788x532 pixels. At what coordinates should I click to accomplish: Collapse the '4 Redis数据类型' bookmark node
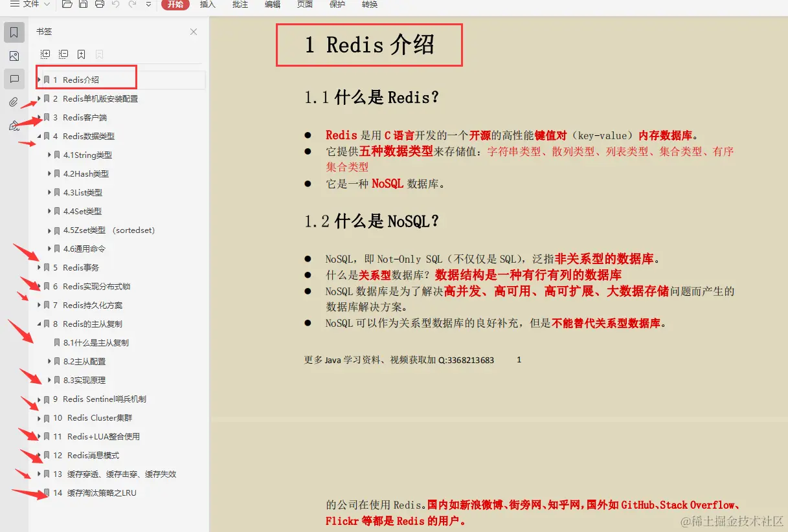pyautogui.click(x=39, y=136)
